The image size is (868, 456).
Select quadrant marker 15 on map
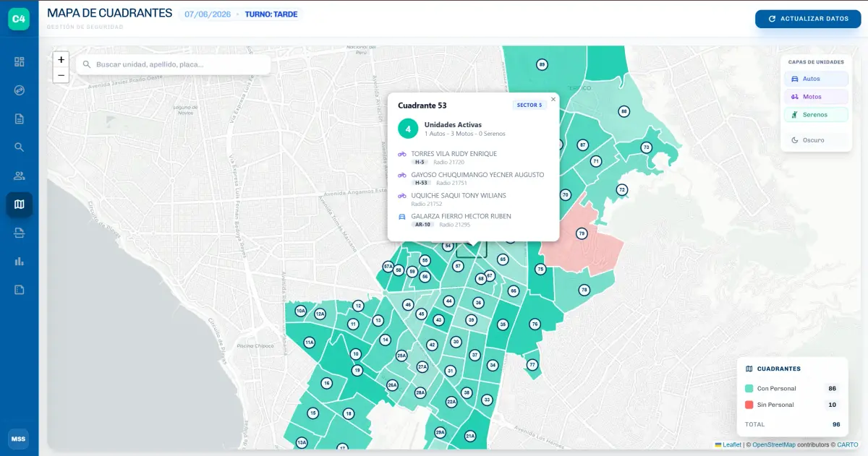pos(312,413)
